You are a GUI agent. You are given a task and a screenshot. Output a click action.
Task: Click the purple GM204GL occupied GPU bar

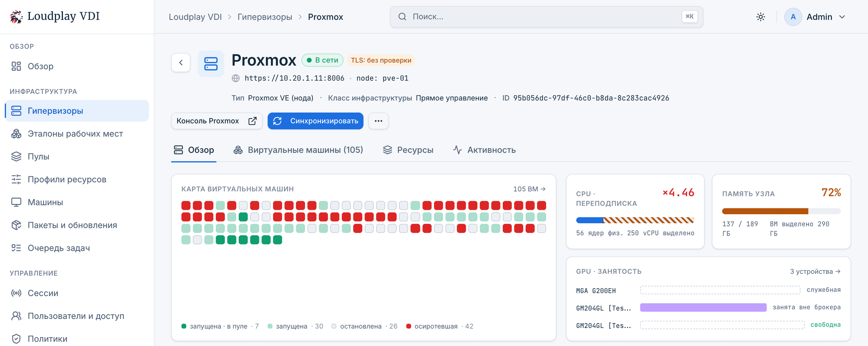pos(703,307)
